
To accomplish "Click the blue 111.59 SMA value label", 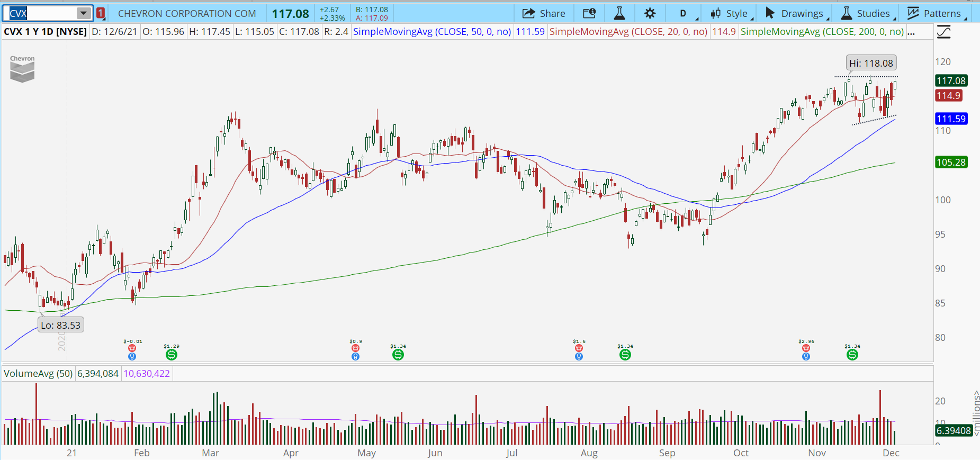I will point(951,119).
